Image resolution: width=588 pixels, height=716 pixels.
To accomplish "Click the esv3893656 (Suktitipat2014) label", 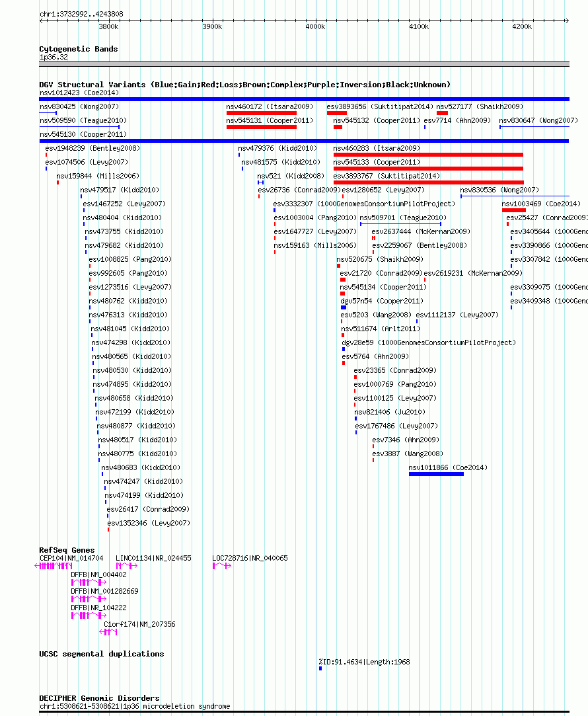I will (379, 106).
